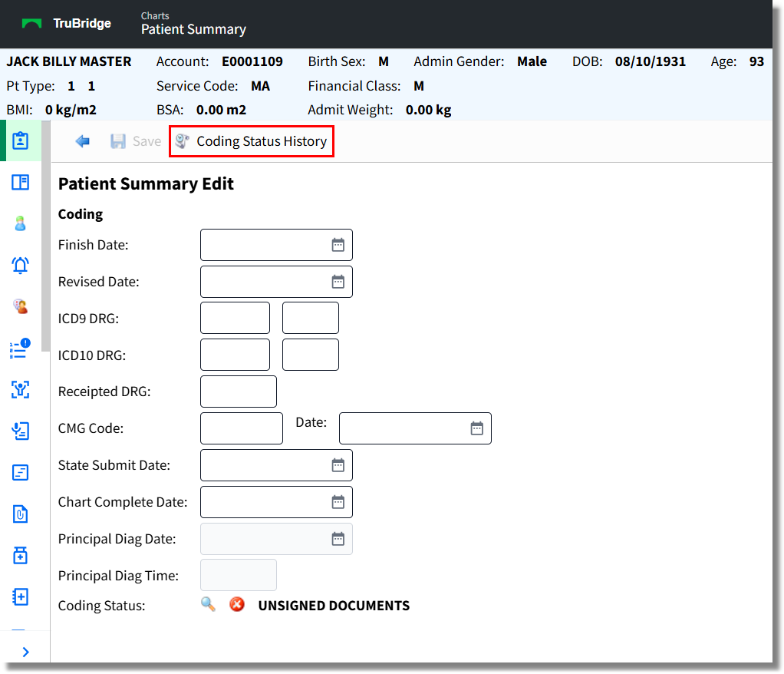Click the UNSIGNED DOCUMENTS status text
Image resolution: width=784 pixels, height=674 pixels.
coord(334,606)
